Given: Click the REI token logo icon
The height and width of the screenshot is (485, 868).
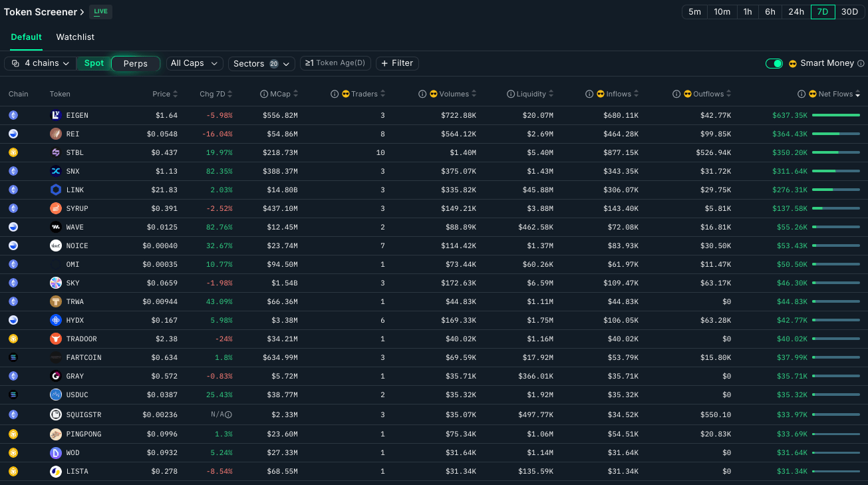Looking at the screenshot, I should [56, 134].
